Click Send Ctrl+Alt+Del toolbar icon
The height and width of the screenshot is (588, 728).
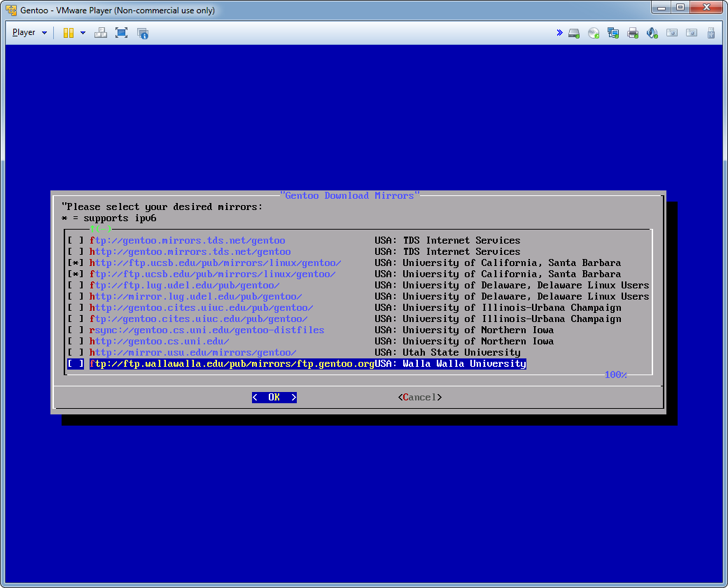coord(100,33)
